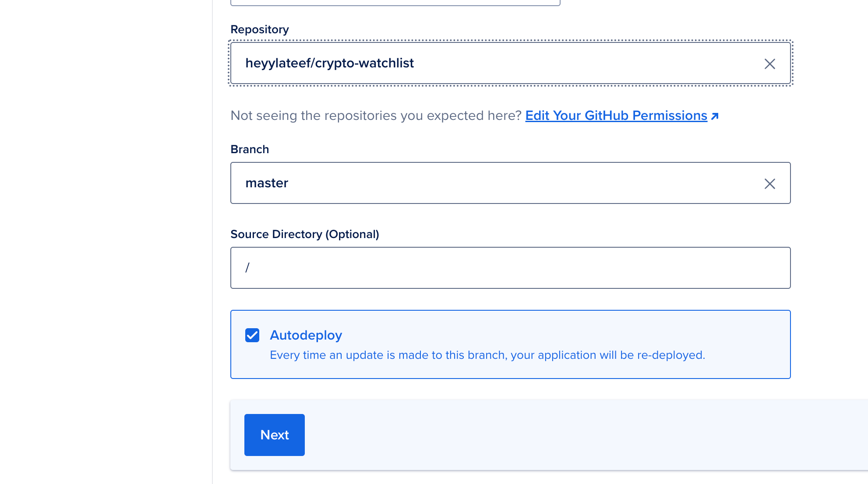Click the external-link arrow beside GitHub Permissions
Viewport: 868px width, 484px height.
click(715, 116)
